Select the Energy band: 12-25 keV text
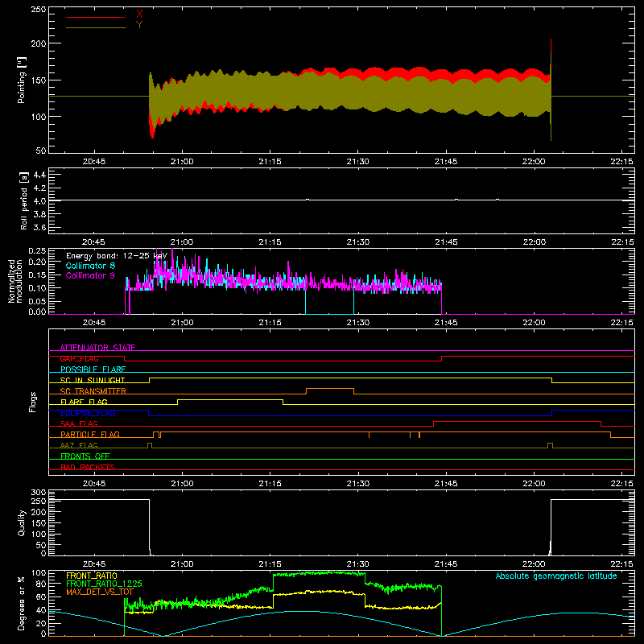This screenshot has height=644, width=644. 117,256
